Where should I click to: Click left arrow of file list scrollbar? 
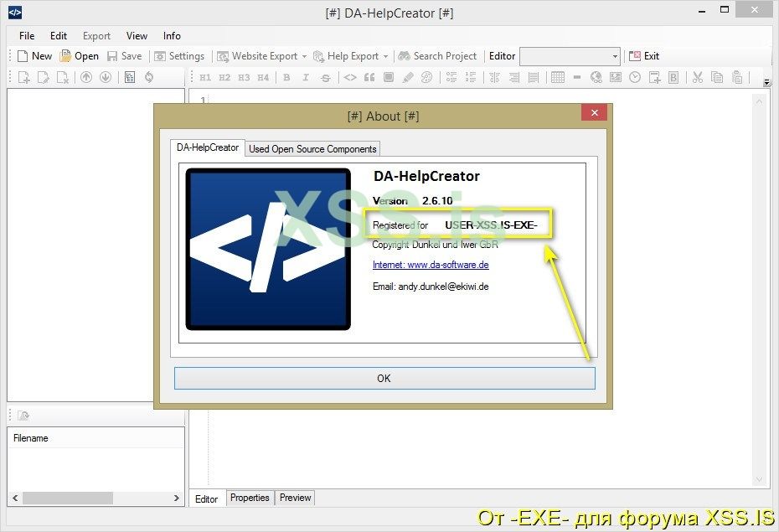(x=15, y=498)
